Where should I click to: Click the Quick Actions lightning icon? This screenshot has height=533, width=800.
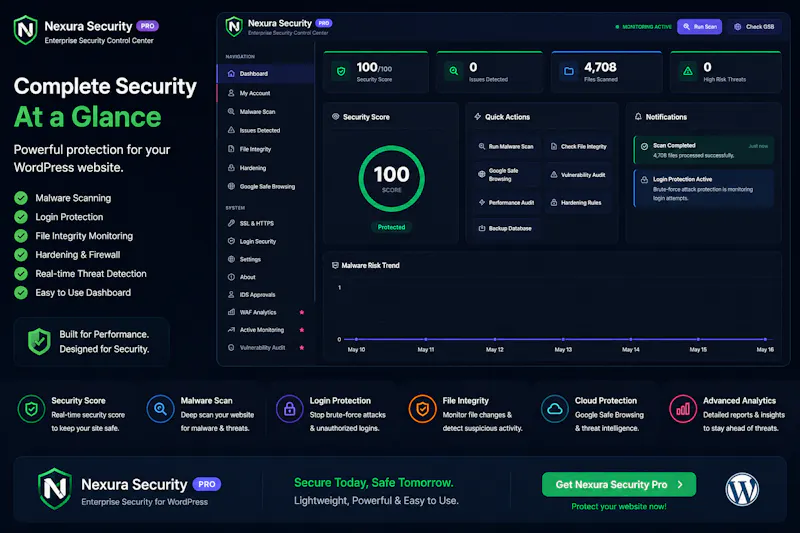pos(478,117)
